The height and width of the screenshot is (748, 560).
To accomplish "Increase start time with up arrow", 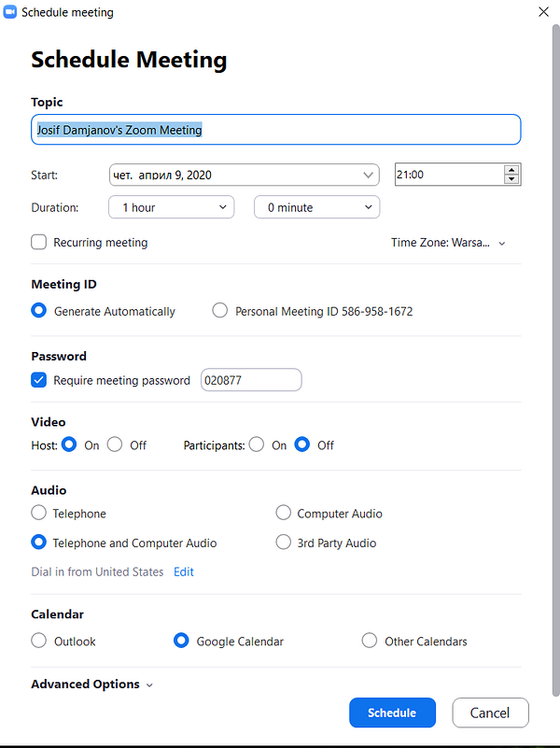I will pos(511,170).
